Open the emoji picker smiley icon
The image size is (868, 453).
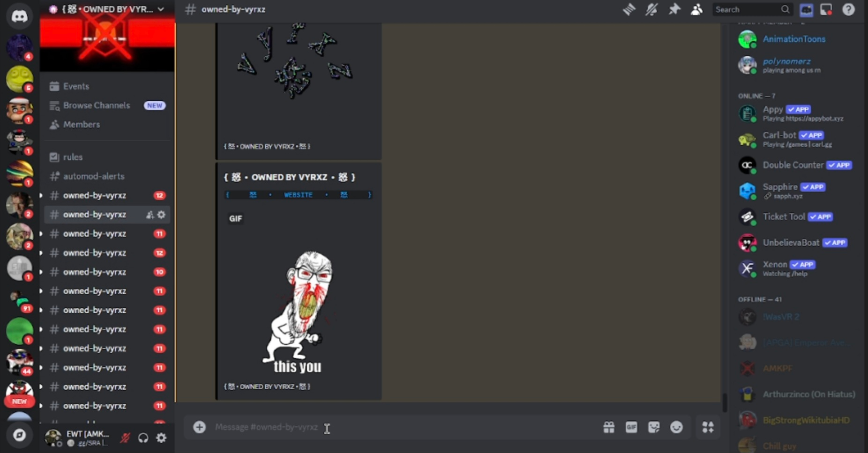tap(676, 427)
